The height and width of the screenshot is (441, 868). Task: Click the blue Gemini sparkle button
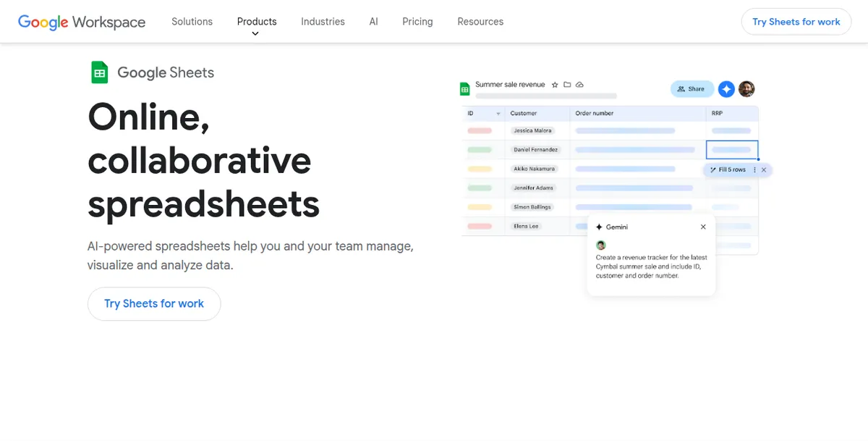click(x=726, y=89)
